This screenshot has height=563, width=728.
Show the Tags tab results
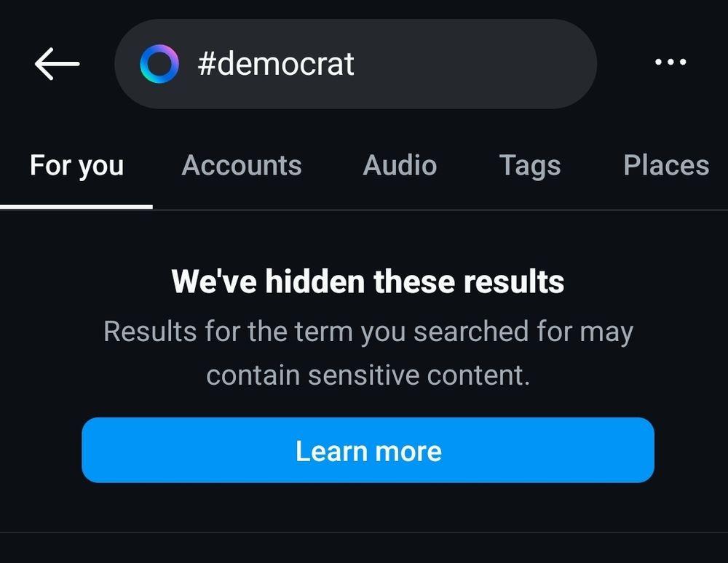(529, 166)
